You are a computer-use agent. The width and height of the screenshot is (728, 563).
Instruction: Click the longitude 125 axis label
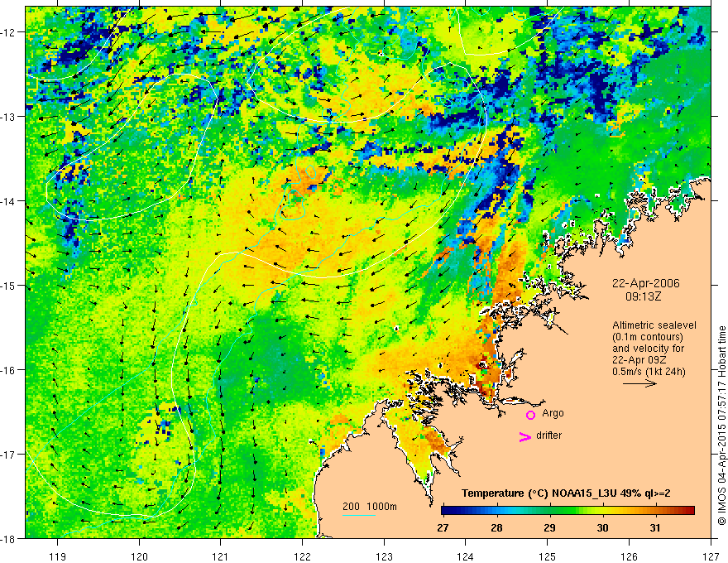[548, 556]
